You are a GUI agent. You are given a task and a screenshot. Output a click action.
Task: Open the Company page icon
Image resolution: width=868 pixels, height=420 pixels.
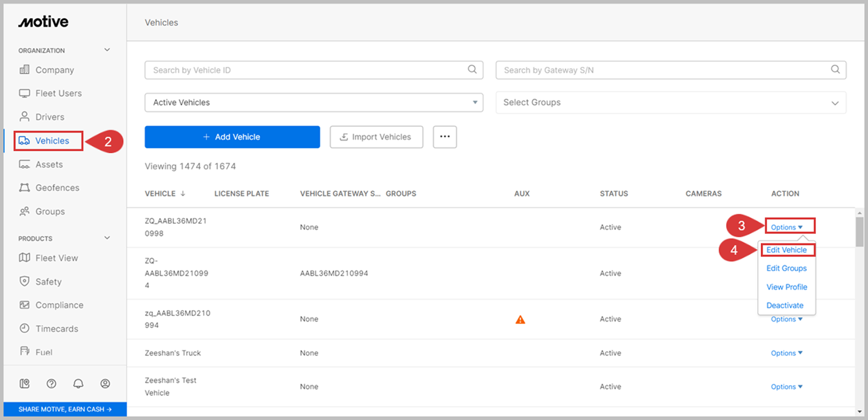pyautogui.click(x=24, y=69)
